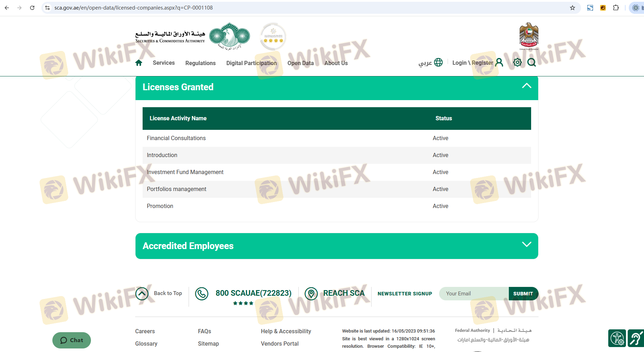Click the Your Email input field
This screenshot has width=644, height=352.
coord(474,294)
